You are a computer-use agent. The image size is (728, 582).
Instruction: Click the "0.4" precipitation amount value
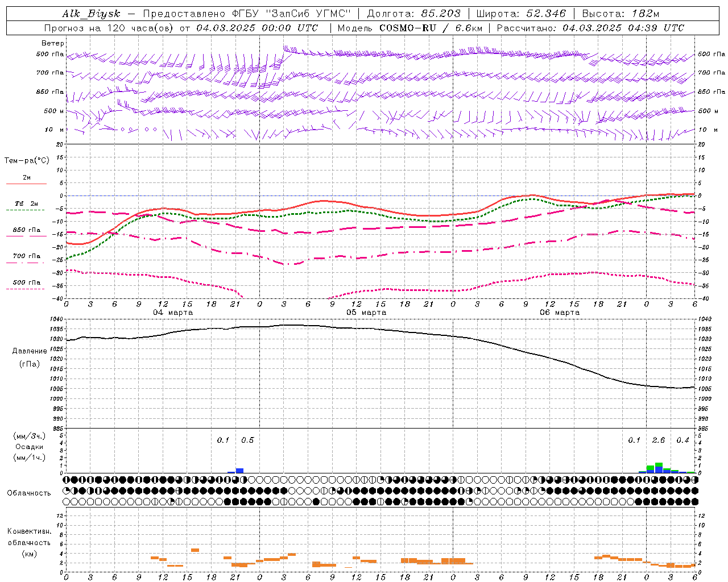coord(682,440)
